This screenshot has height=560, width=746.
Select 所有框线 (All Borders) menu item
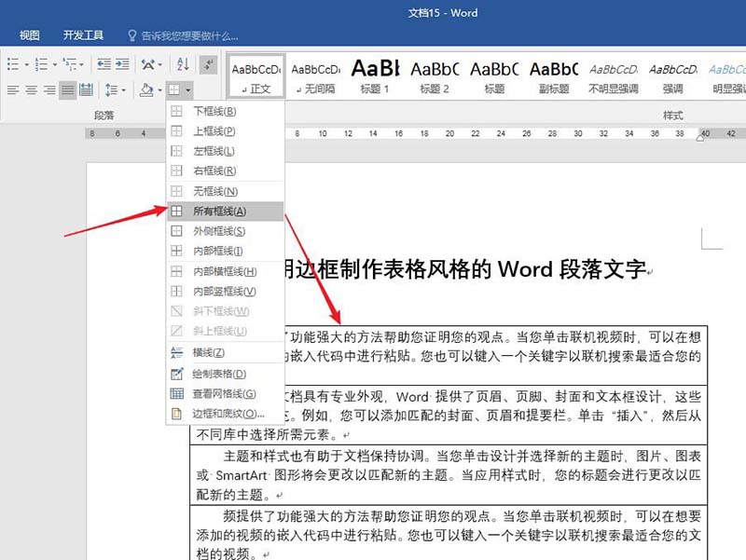click(x=219, y=212)
